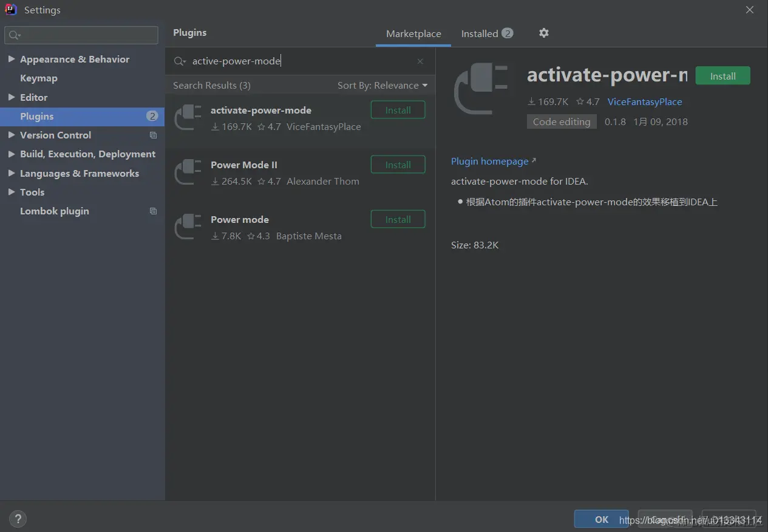Click the settings search magnifier icon
Viewport: 768px width, 532px height.
point(15,36)
